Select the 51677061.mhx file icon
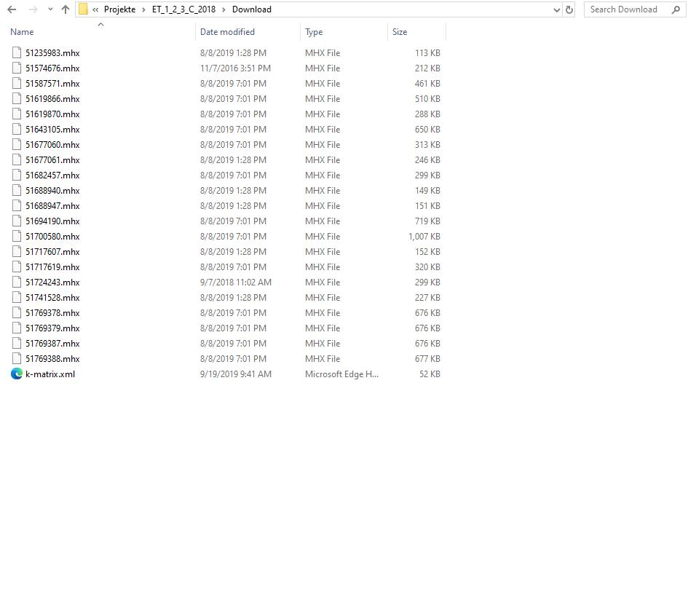 point(17,159)
